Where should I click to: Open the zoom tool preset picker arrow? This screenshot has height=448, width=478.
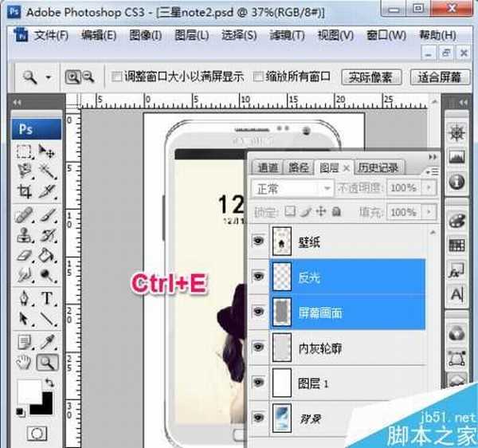pos(48,77)
